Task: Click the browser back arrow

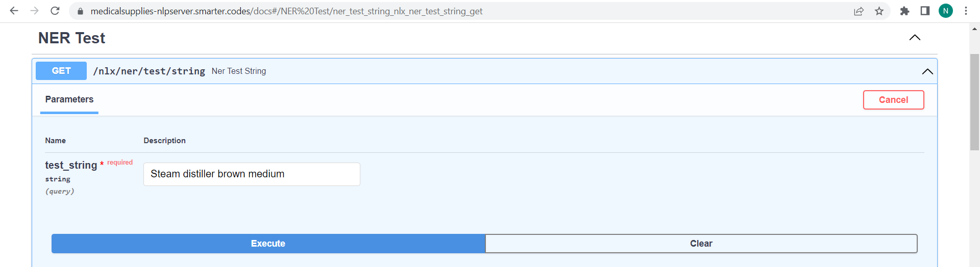Action: coord(14,11)
